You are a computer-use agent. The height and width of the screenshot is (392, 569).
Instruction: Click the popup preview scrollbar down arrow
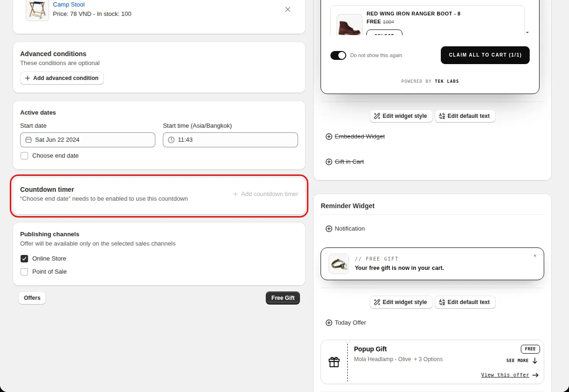click(x=527, y=33)
